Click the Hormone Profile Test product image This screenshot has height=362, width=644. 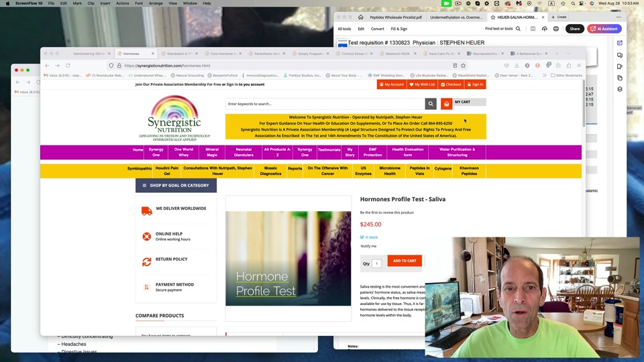click(288, 259)
